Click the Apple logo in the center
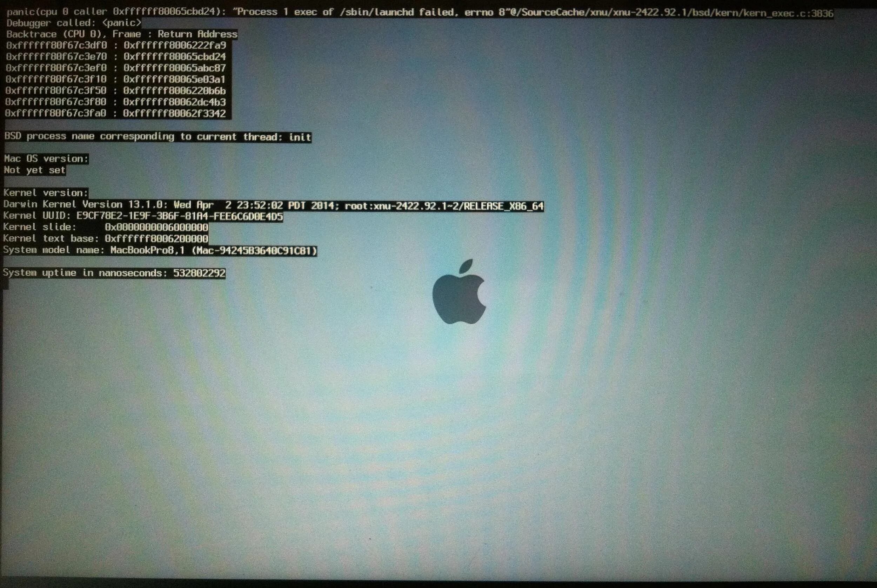877x588 pixels. coord(459,291)
